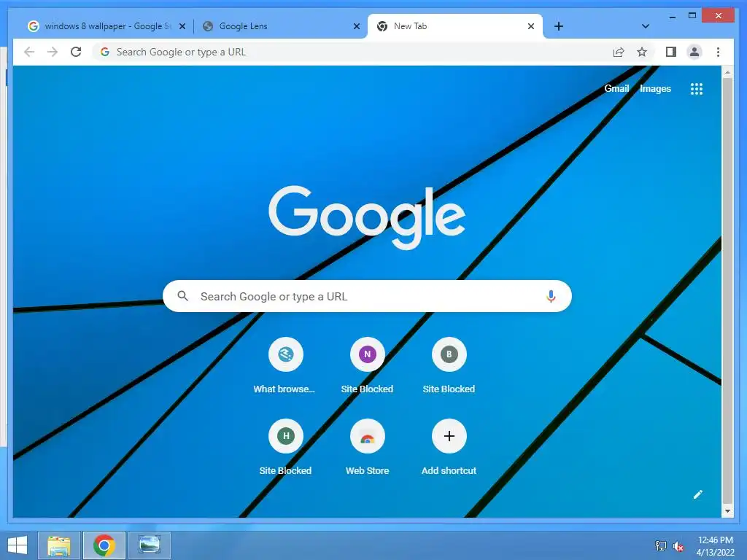Click the page scrollbar up arrow
The image size is (747, 560).
tap(727, 72)
